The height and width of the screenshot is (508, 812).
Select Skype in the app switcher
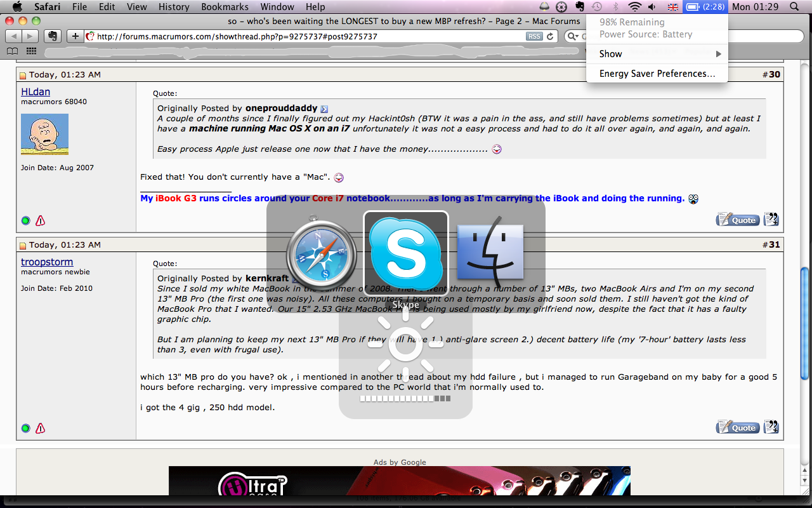[406, 252]
